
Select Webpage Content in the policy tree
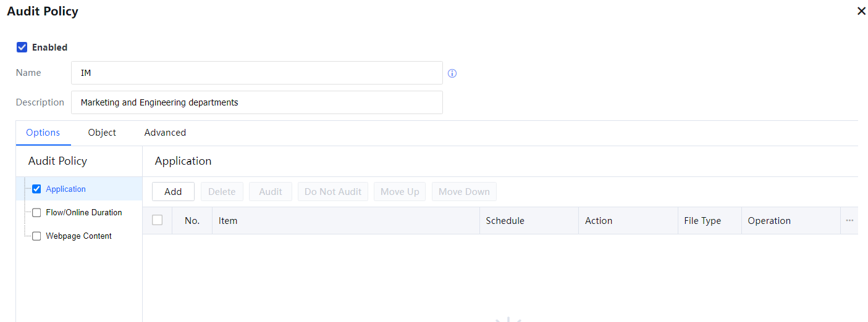[x=79, y=236]
